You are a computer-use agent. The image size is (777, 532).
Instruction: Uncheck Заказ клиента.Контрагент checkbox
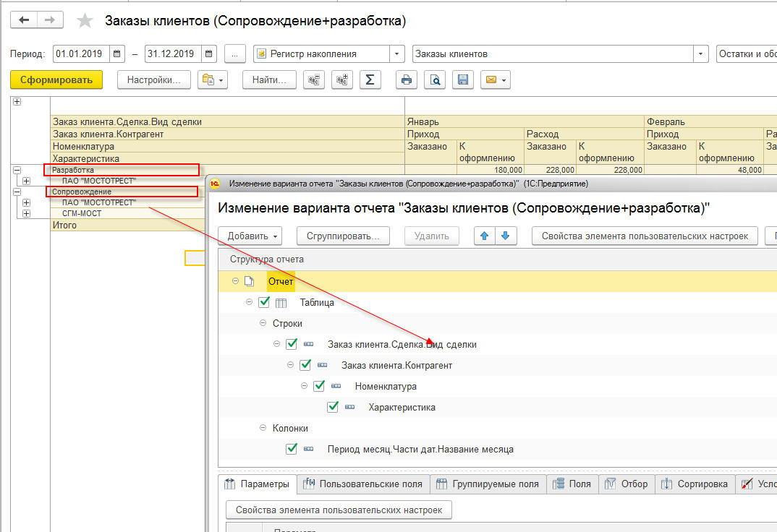305,365
